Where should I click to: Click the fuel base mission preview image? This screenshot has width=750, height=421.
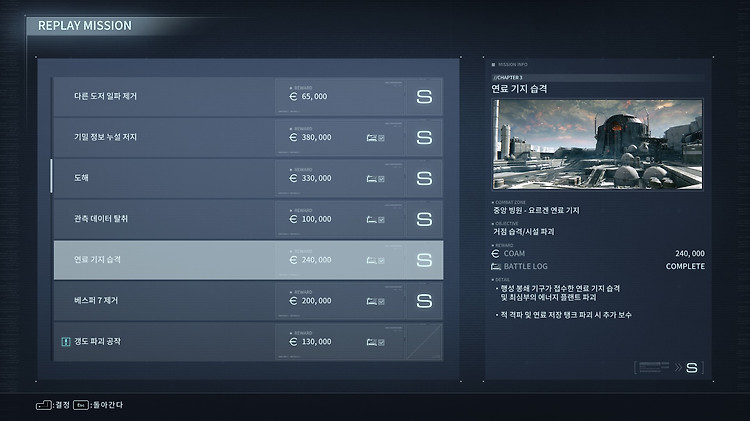[597, 144]
